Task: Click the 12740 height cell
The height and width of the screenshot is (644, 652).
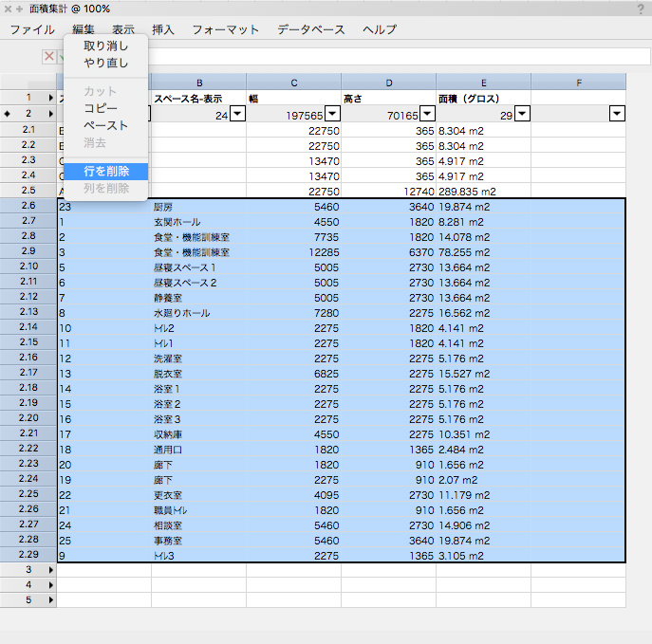Action: (x=388, y=192)
